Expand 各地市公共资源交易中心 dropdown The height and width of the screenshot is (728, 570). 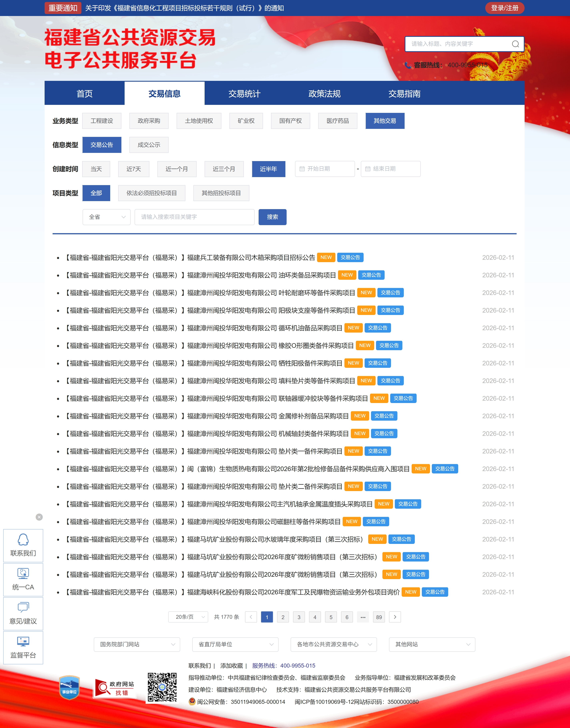click(x=333, y=644)
